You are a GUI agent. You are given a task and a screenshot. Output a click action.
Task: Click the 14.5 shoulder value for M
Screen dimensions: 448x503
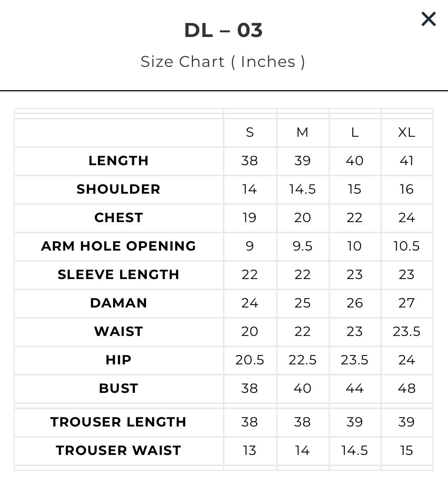coord(302,189)
